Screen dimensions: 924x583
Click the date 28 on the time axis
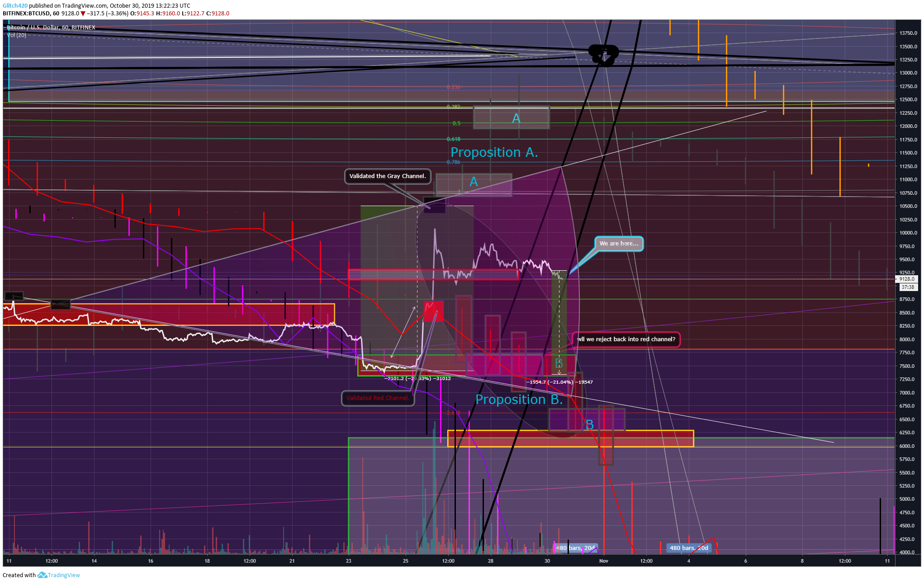coord(491,561)
